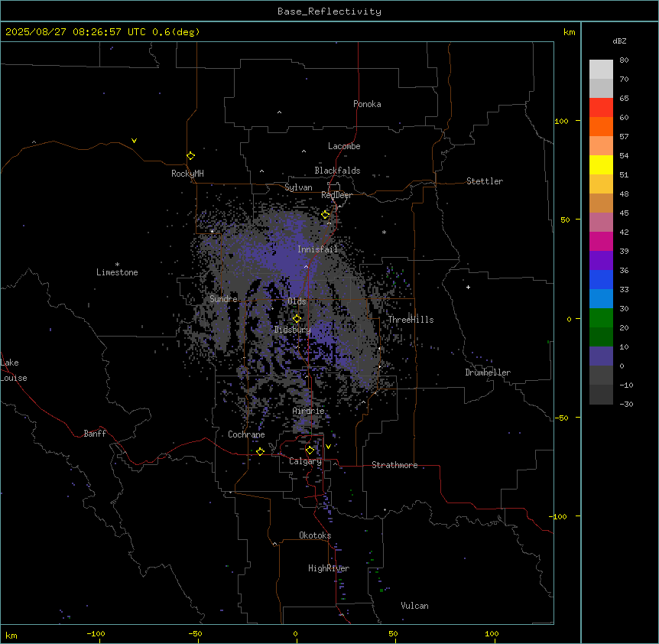Click the bright green 30-20 dBZ swatch

pyautogui.click(x=601, y=318)
